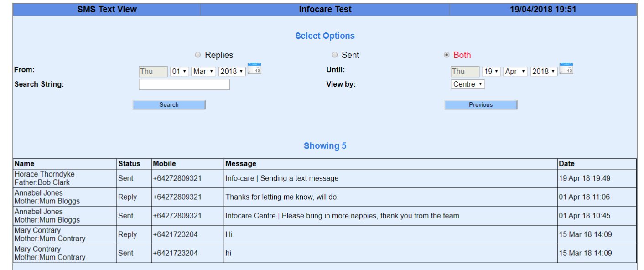Select the Both radio button
The image size is (644, 270).
447,55
